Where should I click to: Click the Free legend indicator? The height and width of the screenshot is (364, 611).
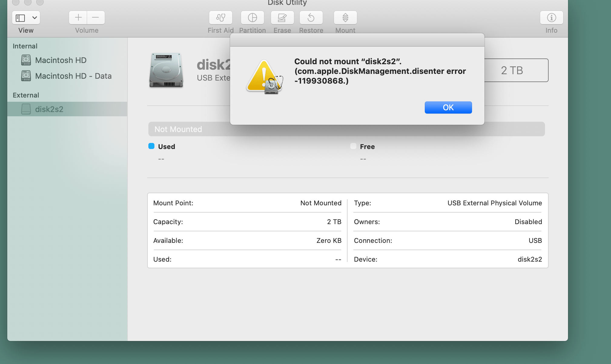point(353,146)
